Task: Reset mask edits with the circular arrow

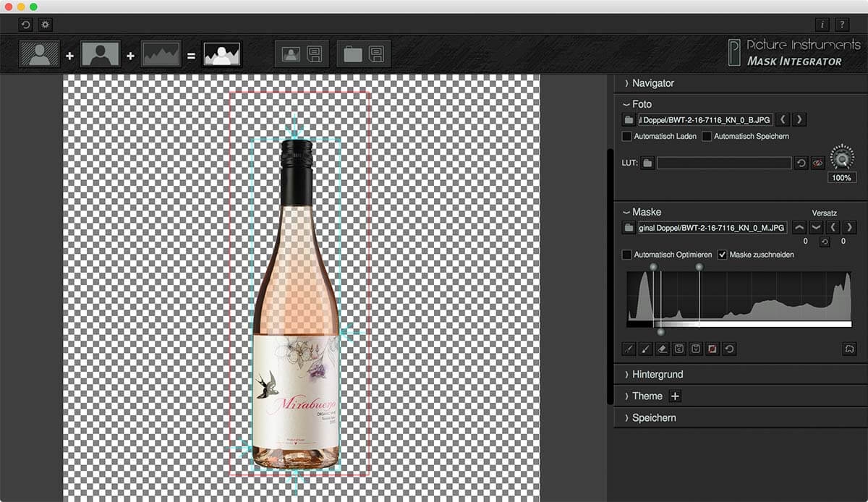Action: point(730,349)
